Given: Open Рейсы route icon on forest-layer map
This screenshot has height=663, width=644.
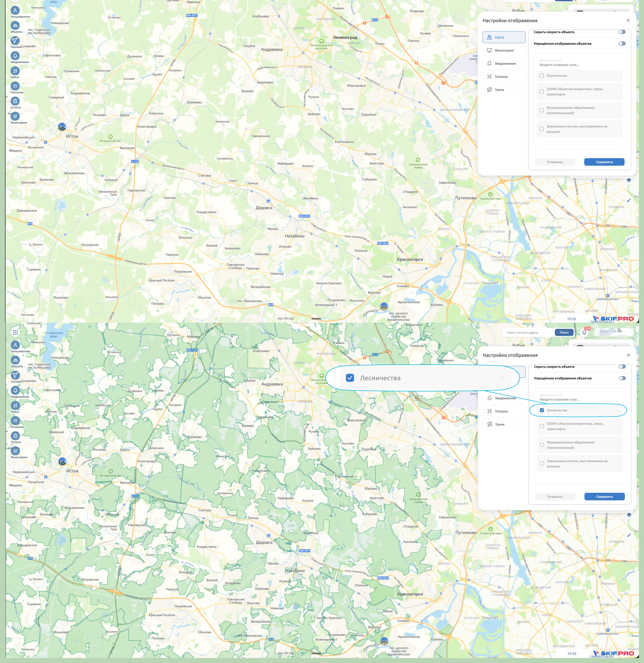Looking at the screenshot, I should (15, 405).
